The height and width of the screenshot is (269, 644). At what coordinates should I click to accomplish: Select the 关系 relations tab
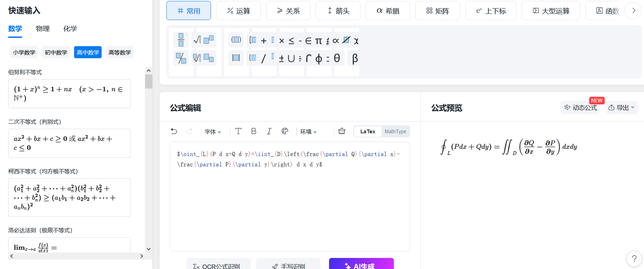point(288,11)
